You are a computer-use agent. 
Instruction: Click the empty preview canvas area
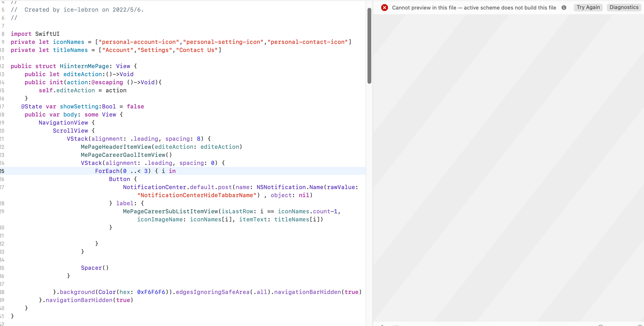(x=508, y=168)
